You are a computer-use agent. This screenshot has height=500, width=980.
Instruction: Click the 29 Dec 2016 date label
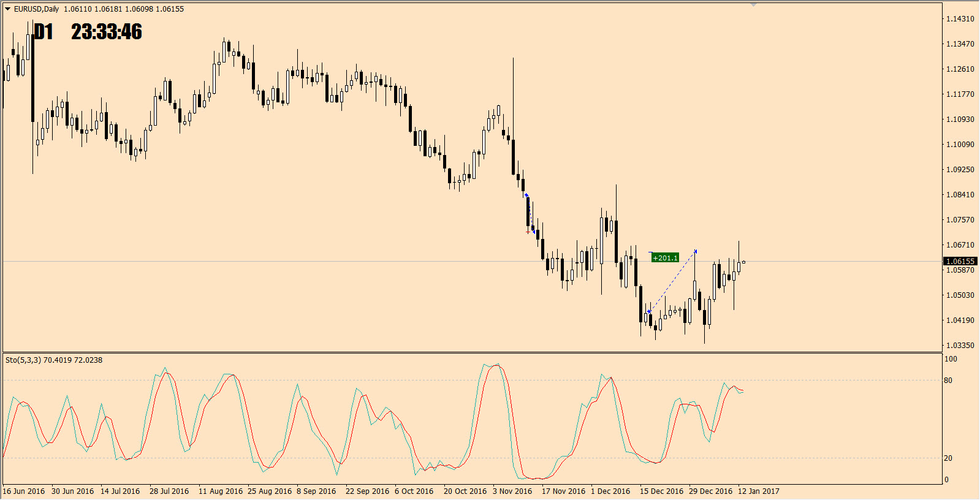(x=711, y=491)
